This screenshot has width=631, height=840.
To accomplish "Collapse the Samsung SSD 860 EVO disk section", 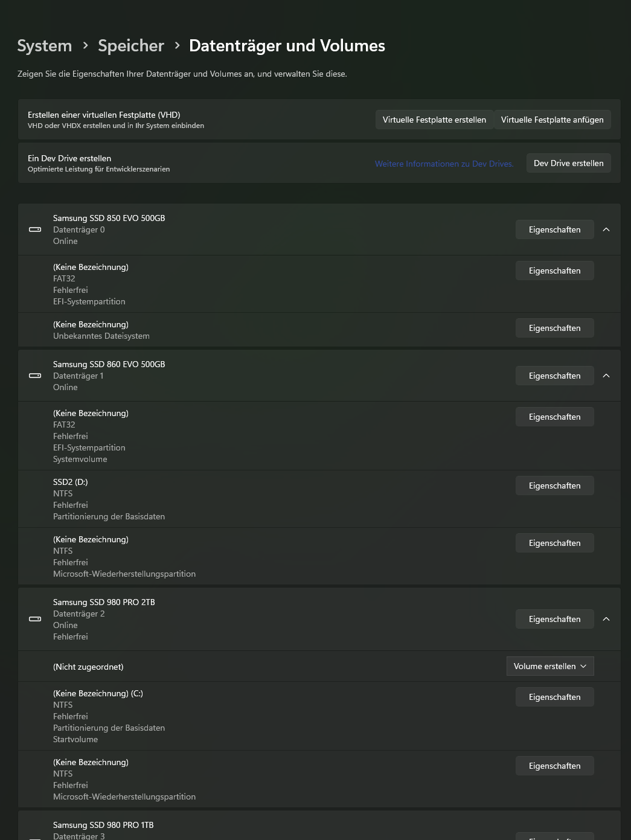I will coord(606,376).
